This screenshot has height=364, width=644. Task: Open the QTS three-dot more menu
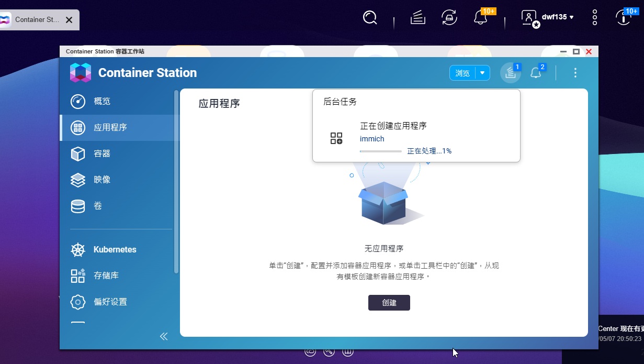[595, 17]
